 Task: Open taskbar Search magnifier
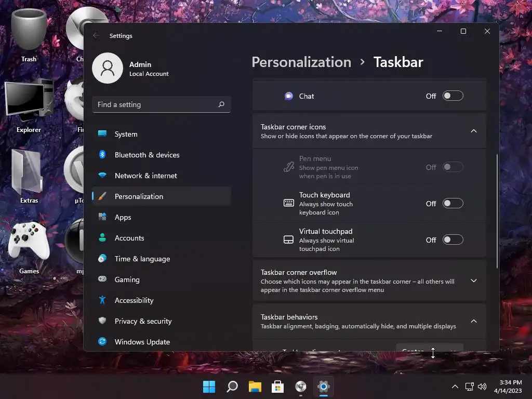[x=232, y=387]
